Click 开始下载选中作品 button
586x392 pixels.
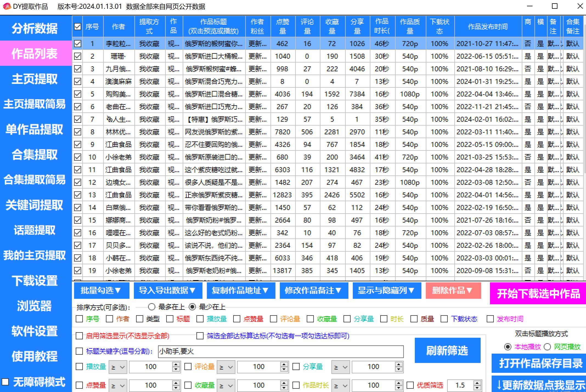tap(538, 294)
